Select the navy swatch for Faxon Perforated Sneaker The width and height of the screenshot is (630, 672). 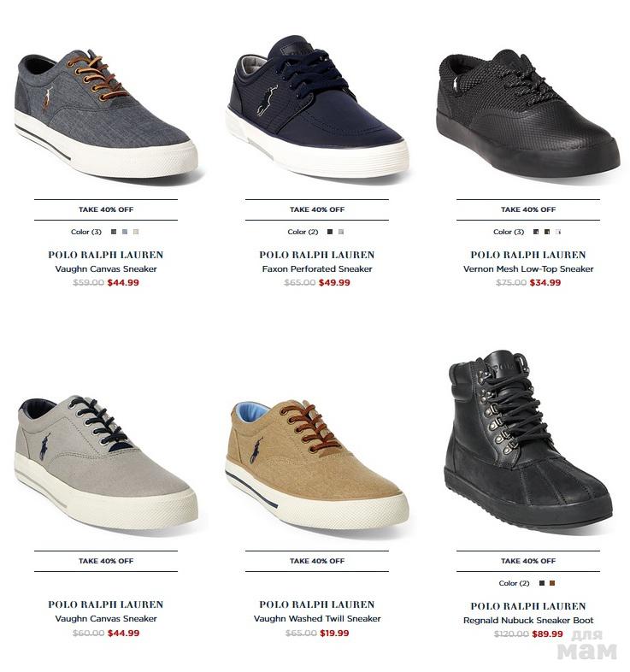pos(330,232)
